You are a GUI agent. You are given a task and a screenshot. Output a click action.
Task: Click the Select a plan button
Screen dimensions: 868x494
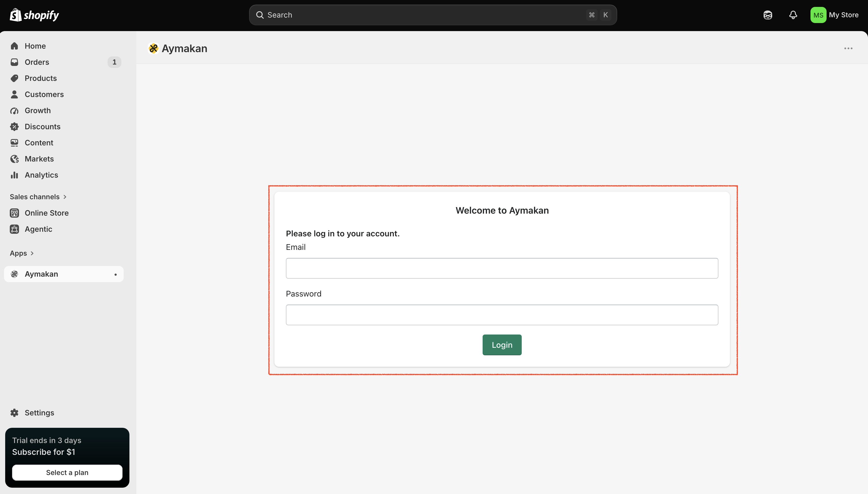coord(67,473)
